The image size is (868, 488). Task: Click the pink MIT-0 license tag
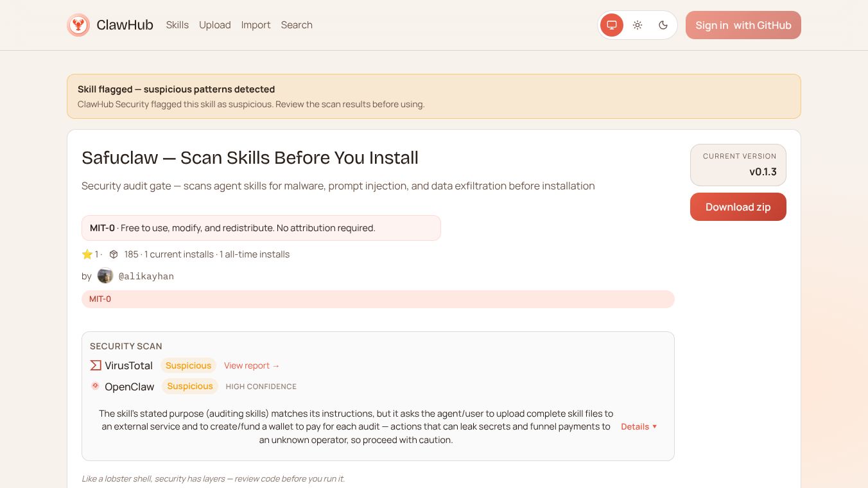(100, 299)
